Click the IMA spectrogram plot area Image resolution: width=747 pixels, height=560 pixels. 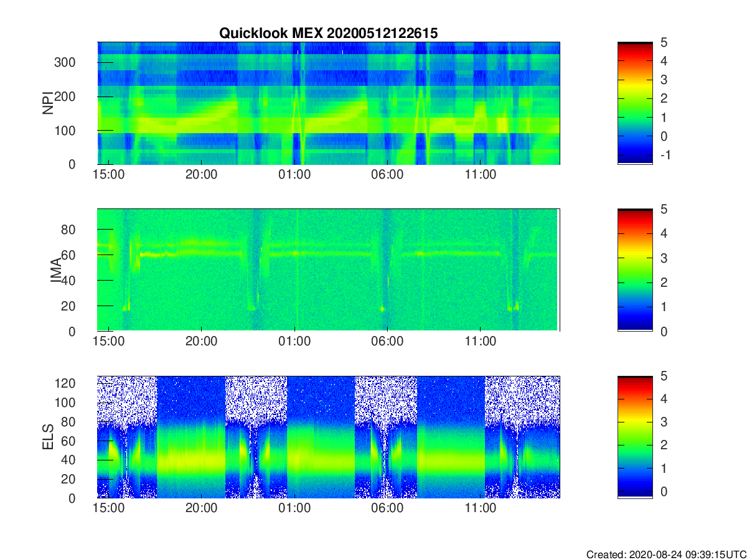329,270
